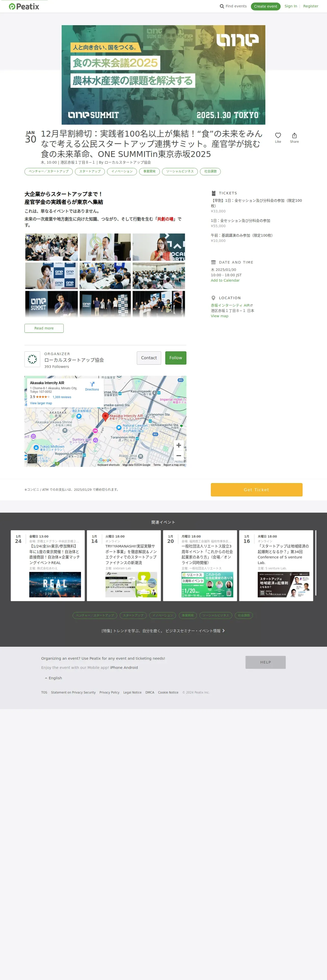Open iPhone app link
327x980 pixels.
click(x=116, y=668)
